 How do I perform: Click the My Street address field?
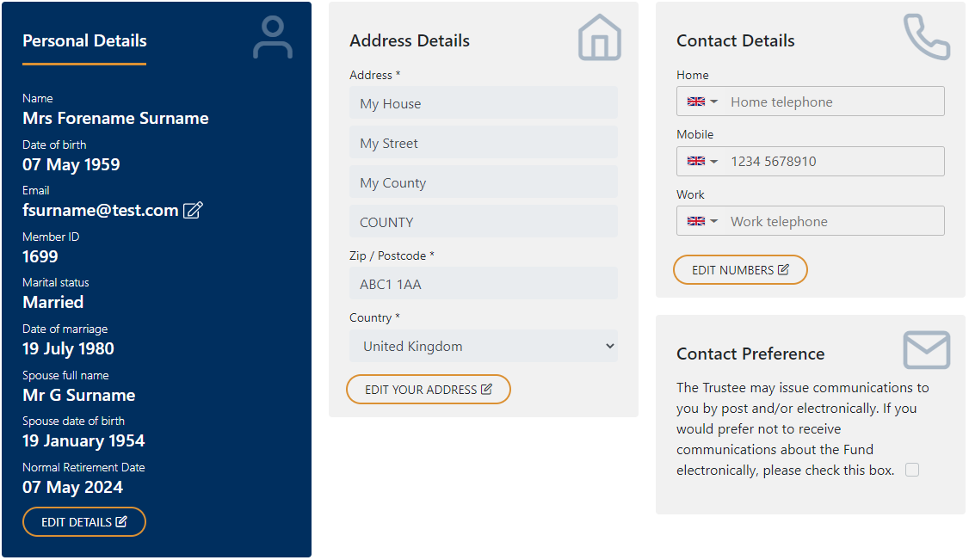point(484,142)
